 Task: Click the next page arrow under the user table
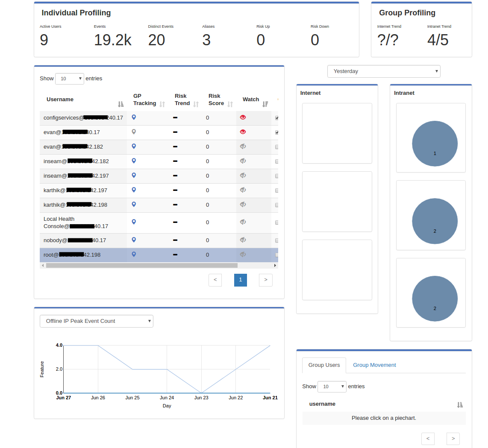click(x=265, y=280)
